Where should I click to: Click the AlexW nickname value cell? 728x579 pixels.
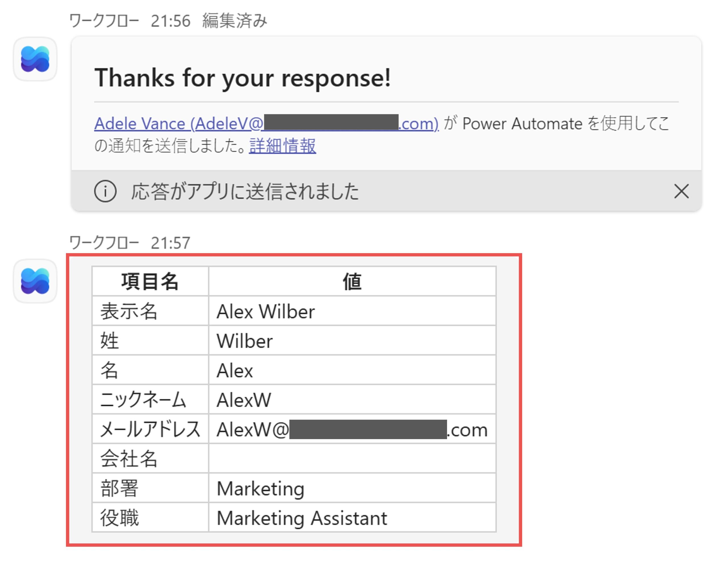(244, 400)
